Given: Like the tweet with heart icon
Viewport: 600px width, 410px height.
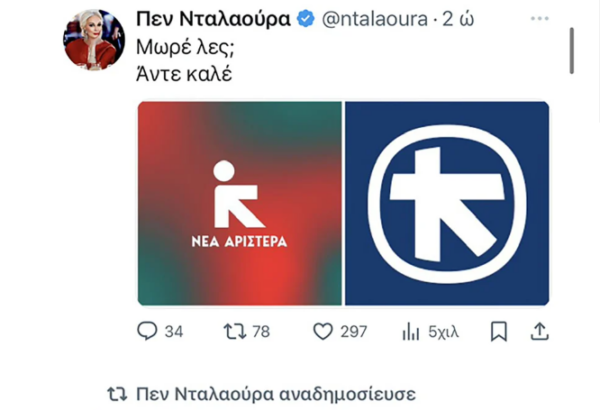Looking at the screenshot, I should [323, 332].
